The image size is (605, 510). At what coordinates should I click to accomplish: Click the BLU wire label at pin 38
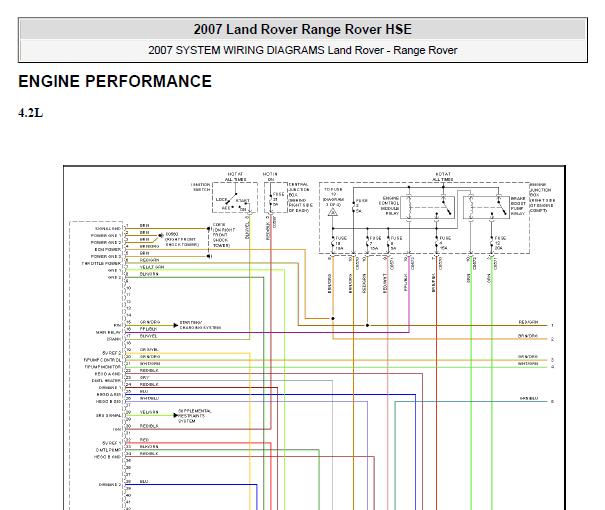pyautogui.click(x=144, y=481)
